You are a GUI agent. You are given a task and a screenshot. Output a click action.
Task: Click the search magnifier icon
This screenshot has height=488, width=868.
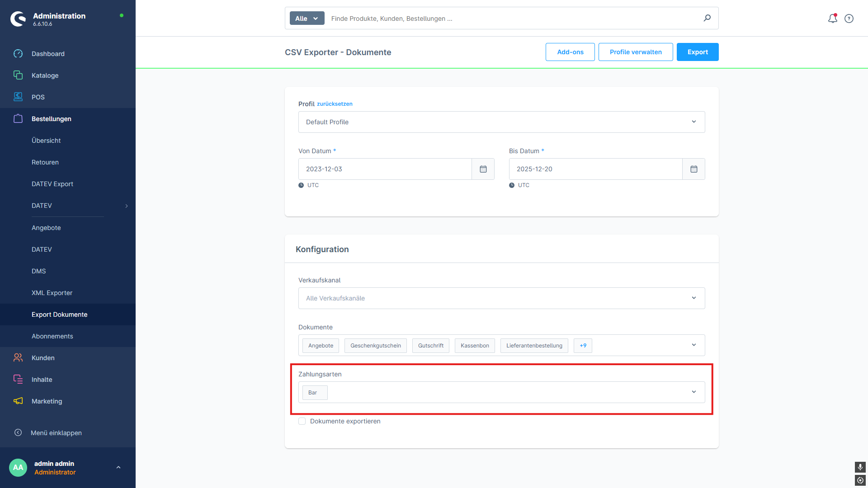[707, 18]
